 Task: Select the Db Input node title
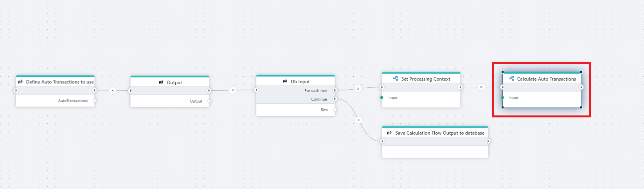(300, 82)
